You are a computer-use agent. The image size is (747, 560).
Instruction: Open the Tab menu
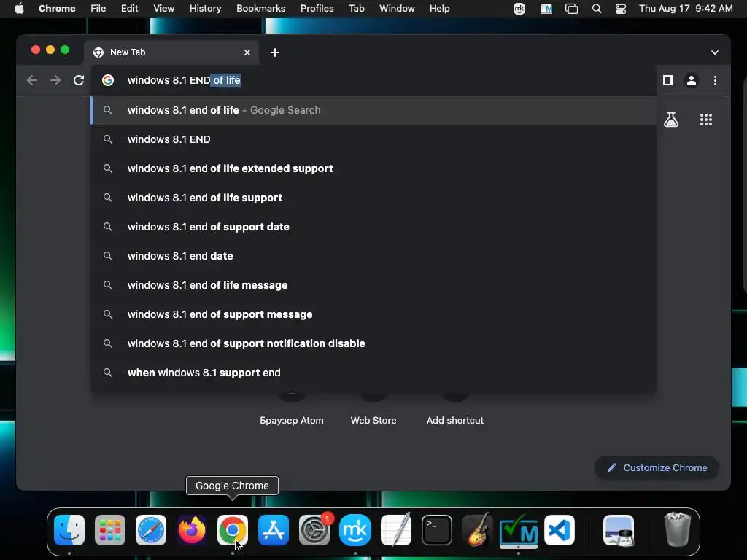click(x=356, y=9)
